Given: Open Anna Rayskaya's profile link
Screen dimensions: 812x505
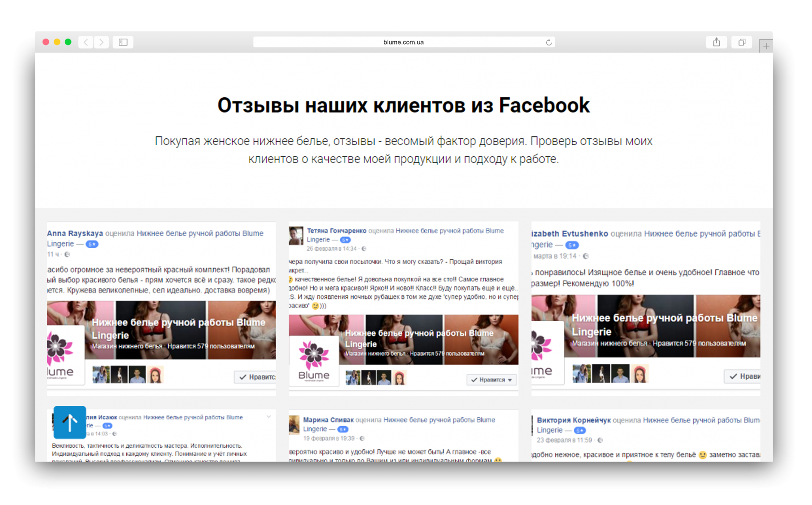Looking at the screenshot, I should coord(75,233).
